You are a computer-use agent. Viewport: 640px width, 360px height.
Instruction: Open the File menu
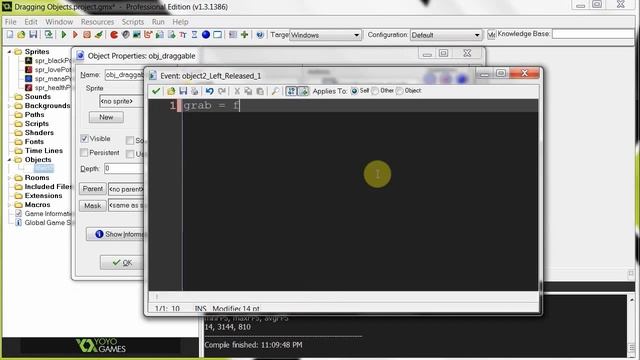(x=11, y=22)
